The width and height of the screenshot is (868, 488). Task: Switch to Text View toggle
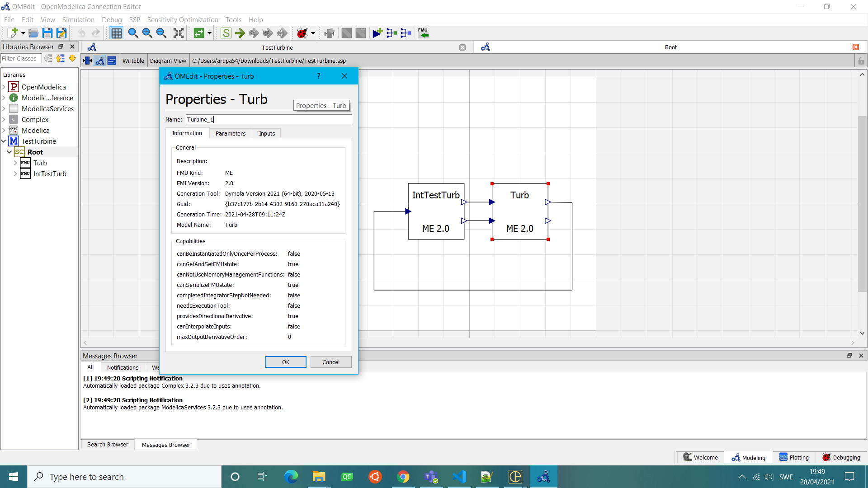[112, 61]
